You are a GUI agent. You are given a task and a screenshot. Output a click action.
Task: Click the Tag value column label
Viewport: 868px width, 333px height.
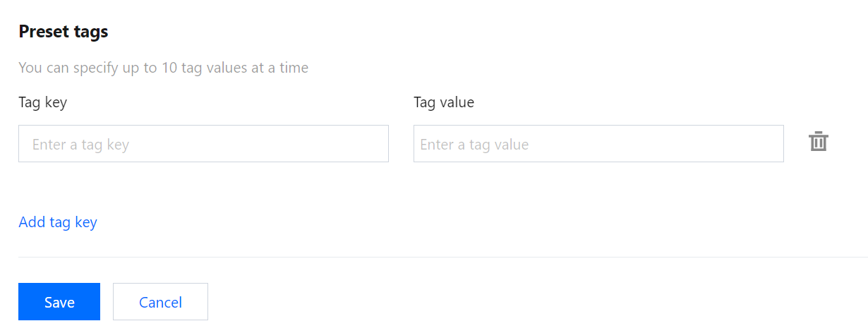coord(444,102)
